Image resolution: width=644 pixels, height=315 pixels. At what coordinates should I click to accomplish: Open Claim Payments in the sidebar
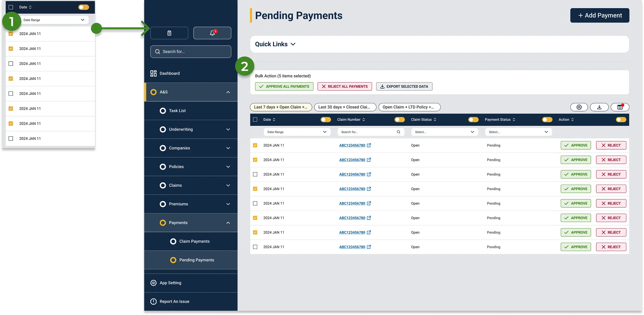(194, 241)
